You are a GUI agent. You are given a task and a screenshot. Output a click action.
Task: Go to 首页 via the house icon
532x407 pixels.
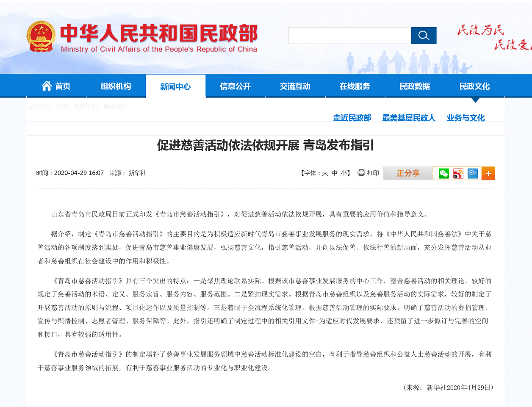[x=47, y=86]
